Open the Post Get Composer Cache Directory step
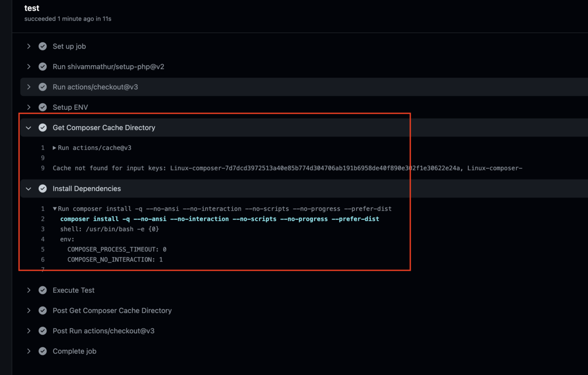The width and height of the screenshot is (588, 375). click(112, 311)
